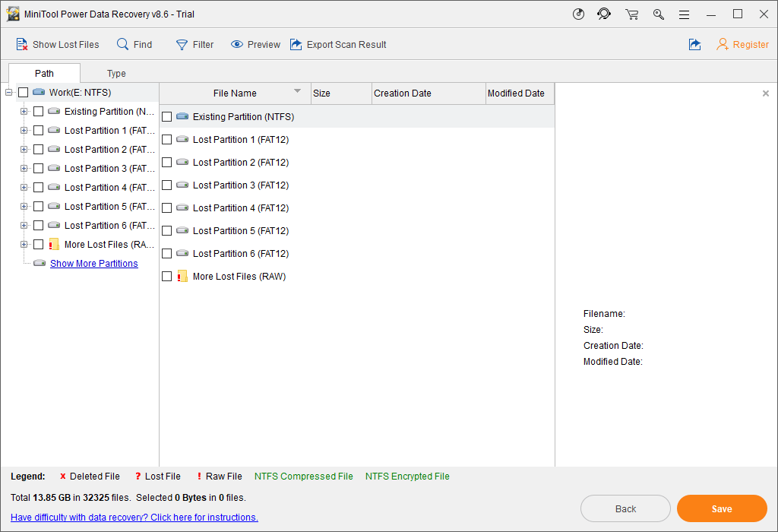Click the MiniTool app logo in title bar
Screen dimensions: 778x532
pos(13,14)
